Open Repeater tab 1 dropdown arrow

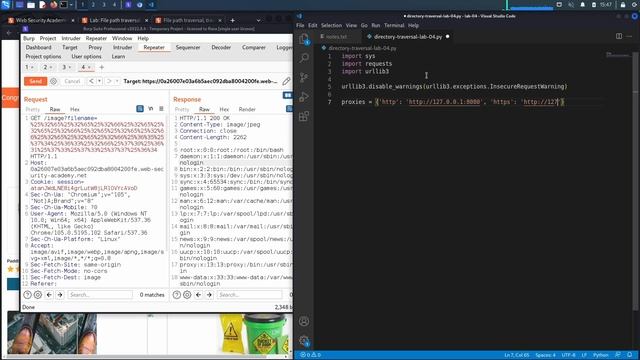32,67
